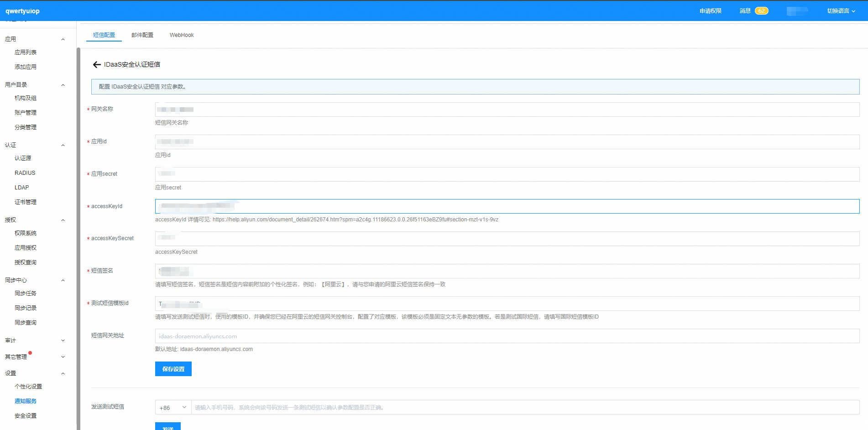Switch to the WebHook tab

point(182,35)
